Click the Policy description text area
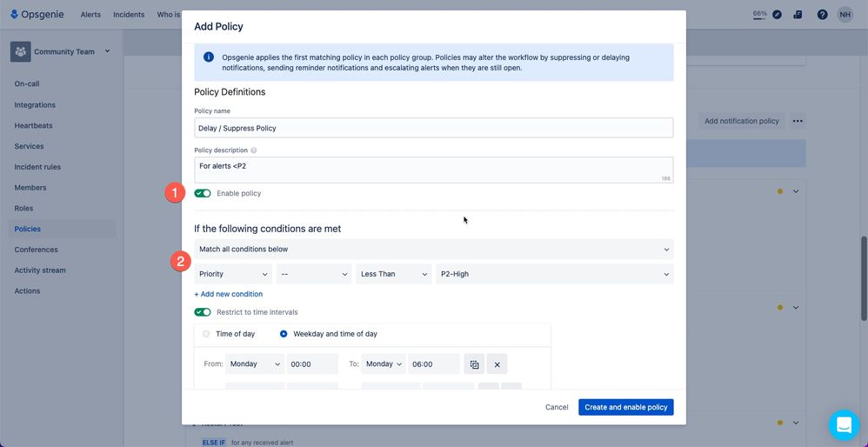This screenshot has width=868, height=447. pos(434,170)
